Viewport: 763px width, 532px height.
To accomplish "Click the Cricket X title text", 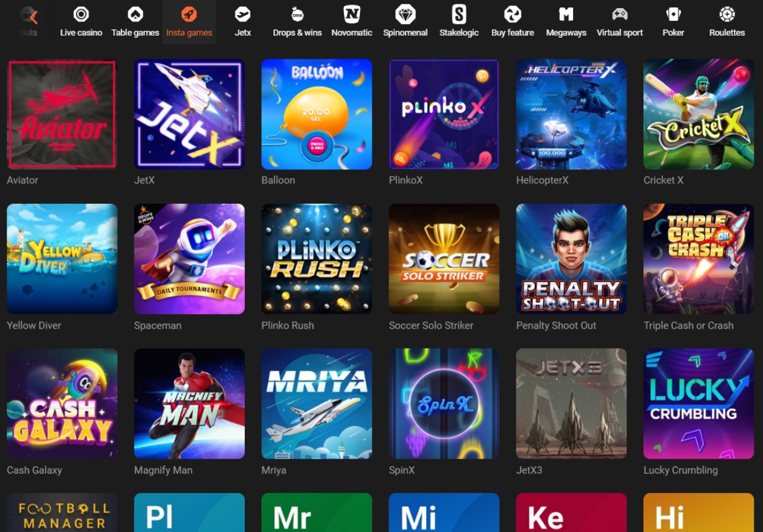I will [663, 180].
